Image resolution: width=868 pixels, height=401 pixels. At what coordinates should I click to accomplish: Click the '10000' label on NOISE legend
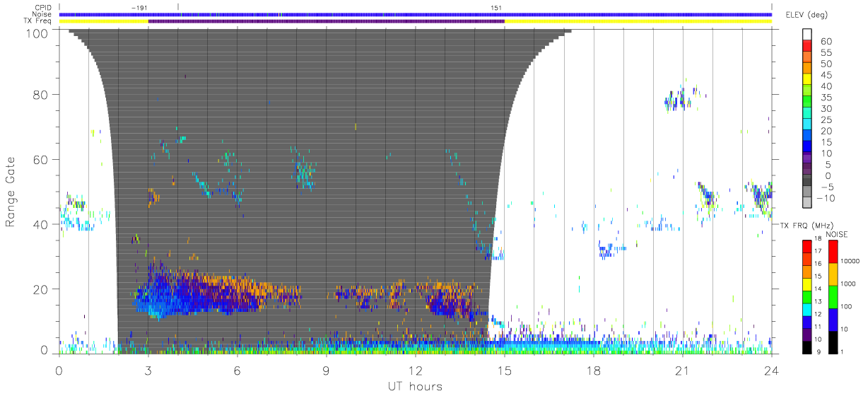point(852,262)
